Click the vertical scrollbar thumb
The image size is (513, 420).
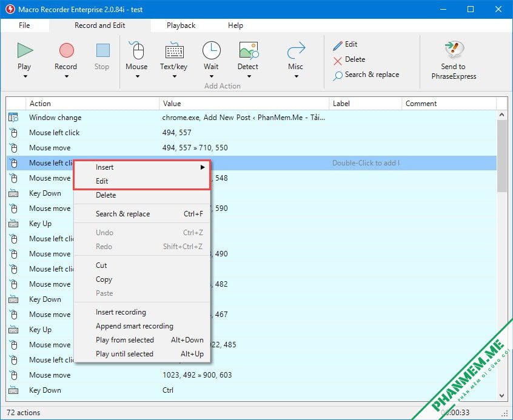(x=502, y=156)
